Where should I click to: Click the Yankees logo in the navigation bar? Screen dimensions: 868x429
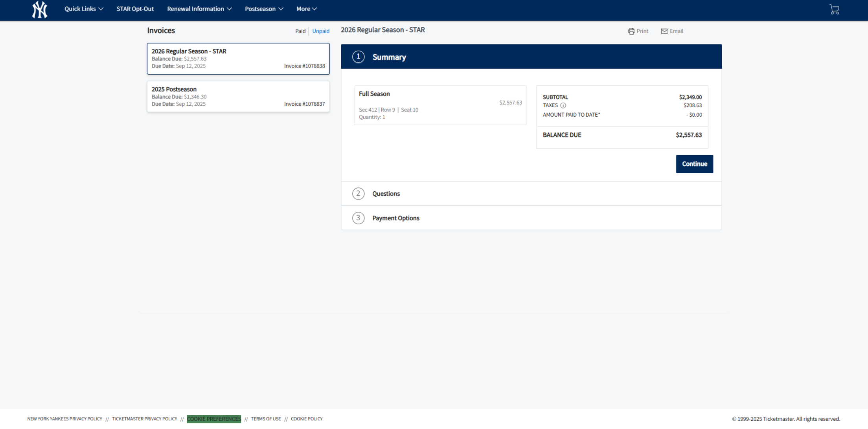pyautogui.click(x=39, y=10)
